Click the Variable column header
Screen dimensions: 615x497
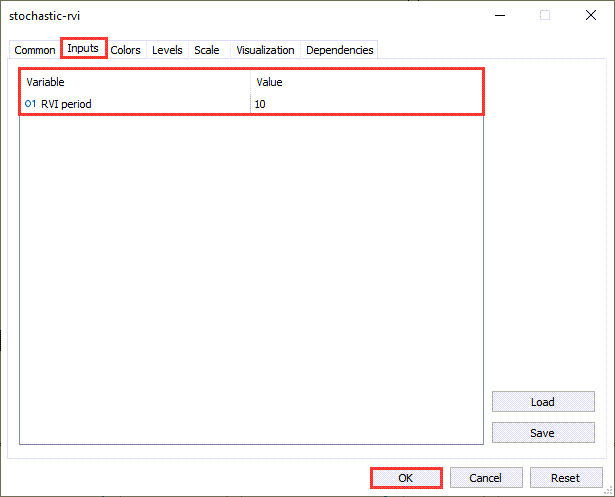(135, 82)
